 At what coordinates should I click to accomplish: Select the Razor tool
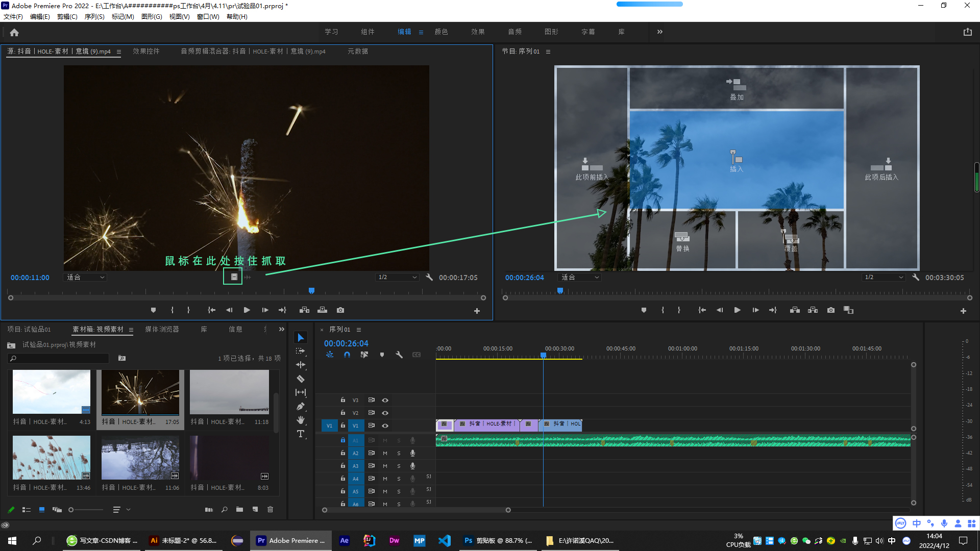click(301, 379)
